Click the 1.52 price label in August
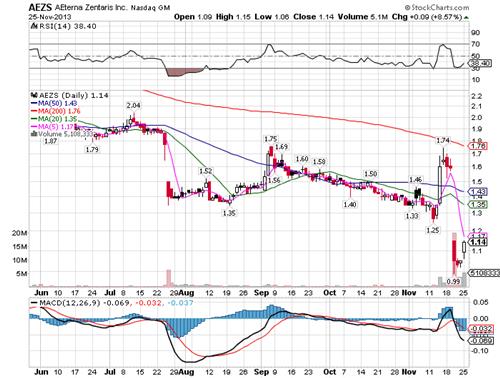The height and width of the screenshot is (378, 500). pyautogui.click(x=205, y=171)
